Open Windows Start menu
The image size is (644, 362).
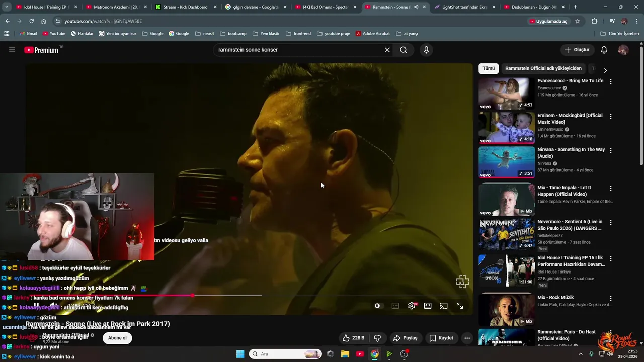click(240, 354)
